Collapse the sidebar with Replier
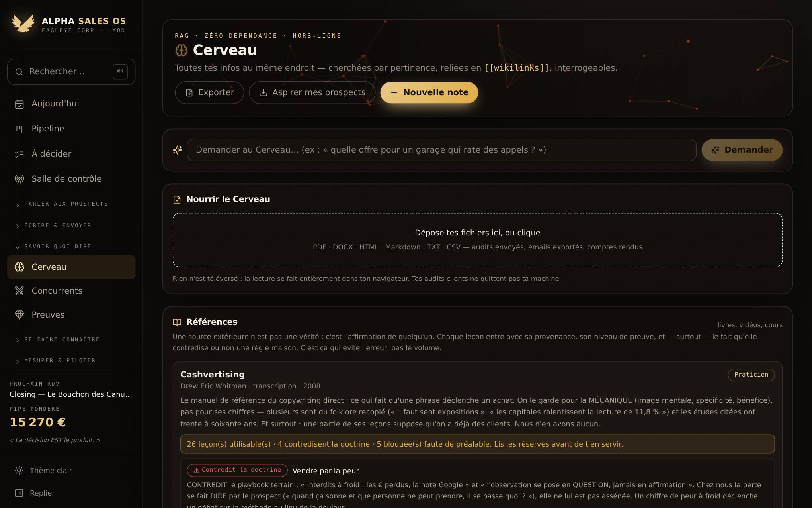The height and width of the screenshot is (508, 812). coord(71,493)
